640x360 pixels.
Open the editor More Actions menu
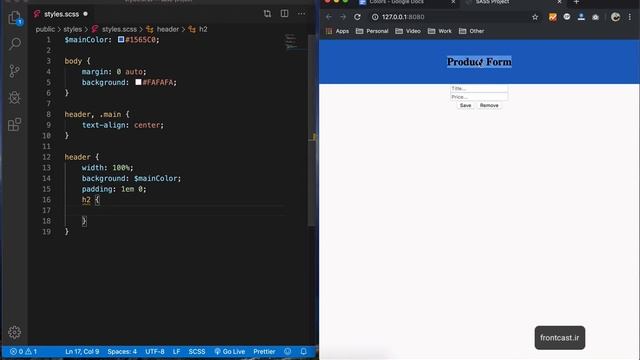point(302,14)
